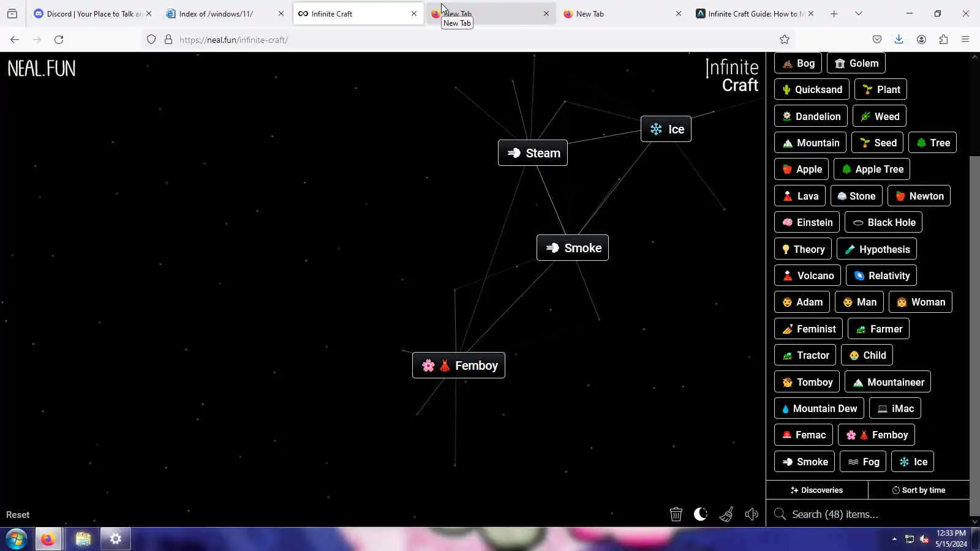Click the Woman item
Viewport: 980px width, 551px height.
tap(921, 302)
